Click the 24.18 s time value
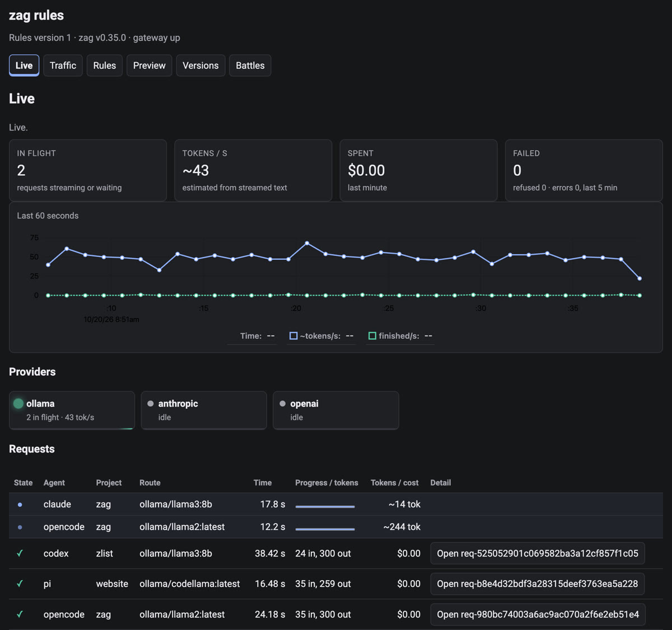 click(x=270, y=614)
